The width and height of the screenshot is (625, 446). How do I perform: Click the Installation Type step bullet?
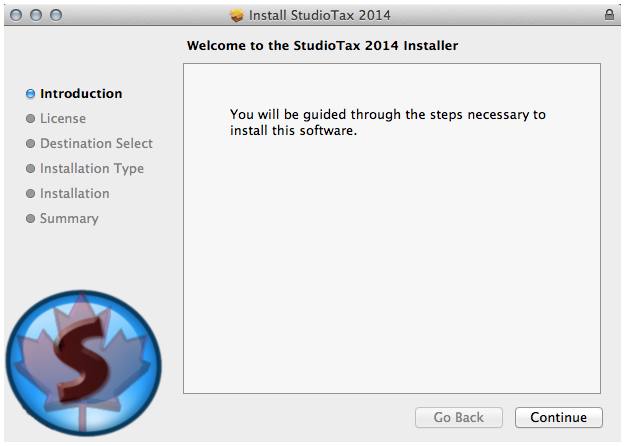point(30,169)
